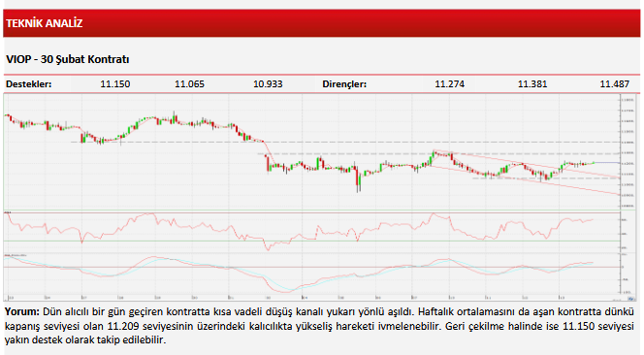This screenshot has width=644, height=355.
Task: Select the 11.065 support value
Action: pyautogui.click(x=189, y=84)
